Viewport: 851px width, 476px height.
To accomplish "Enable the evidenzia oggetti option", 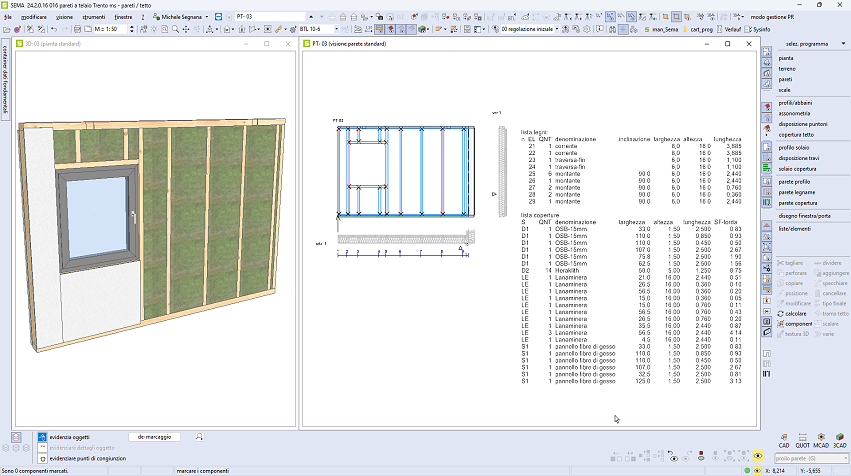I will click(x=42, y=437).
